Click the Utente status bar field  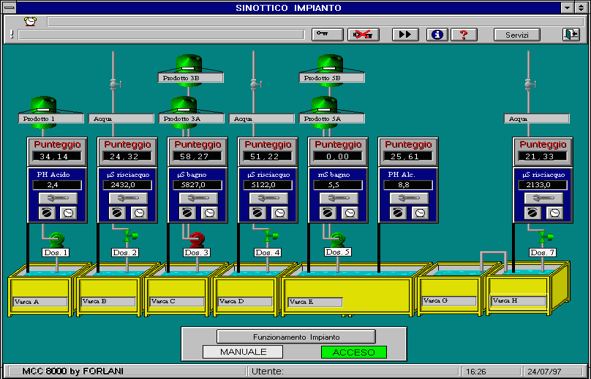click(x=354, y=371)
